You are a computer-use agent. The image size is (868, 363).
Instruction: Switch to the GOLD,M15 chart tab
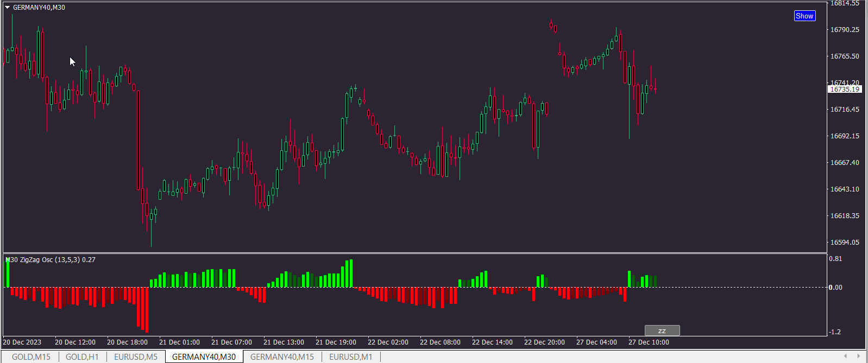click(31, 356)
